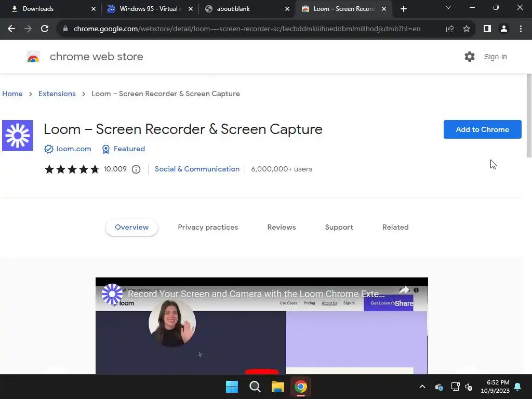
Task: Click the page vertical scrollbar
Action: (529, 115)
